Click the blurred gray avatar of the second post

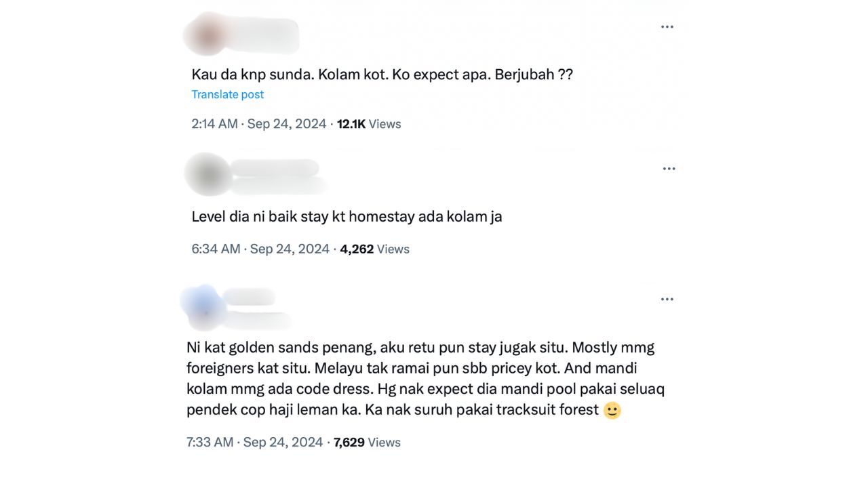tap(209, 175)
